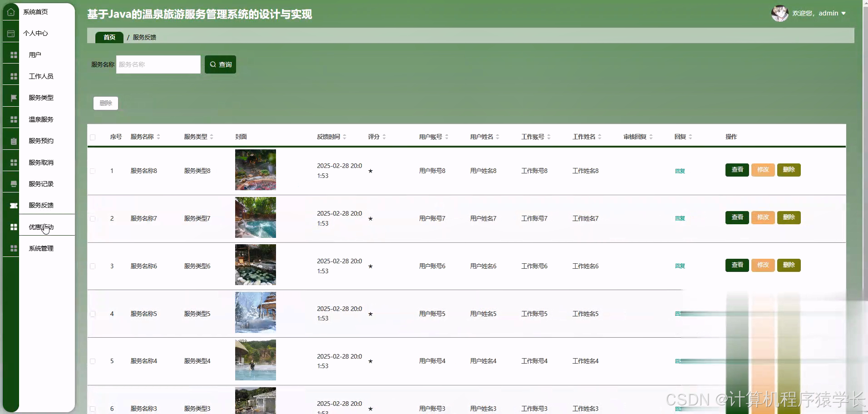The image size is (868, 414).
Task: Click the 查询 search button
Action: coord(220,64)
